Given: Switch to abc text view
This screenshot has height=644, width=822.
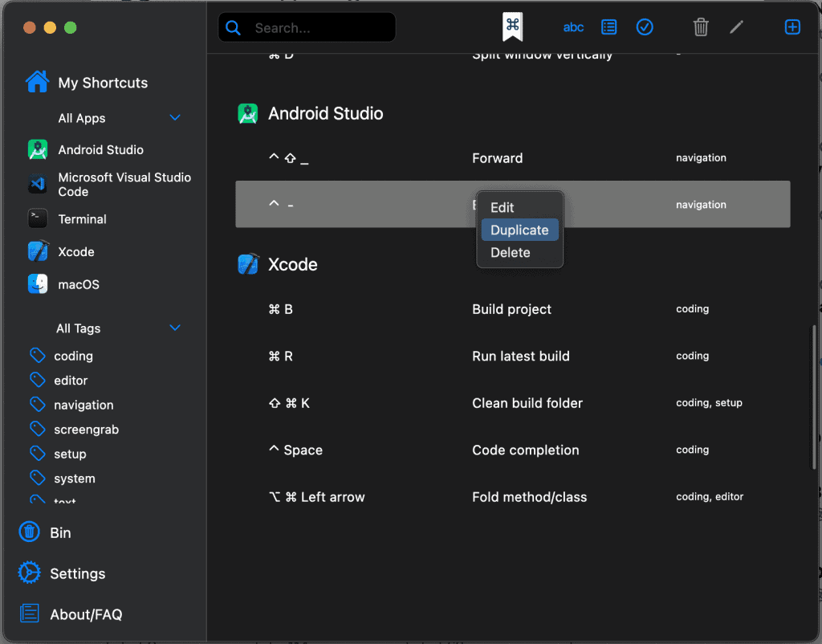Looking at the screenshot, I should click(573, 27).
